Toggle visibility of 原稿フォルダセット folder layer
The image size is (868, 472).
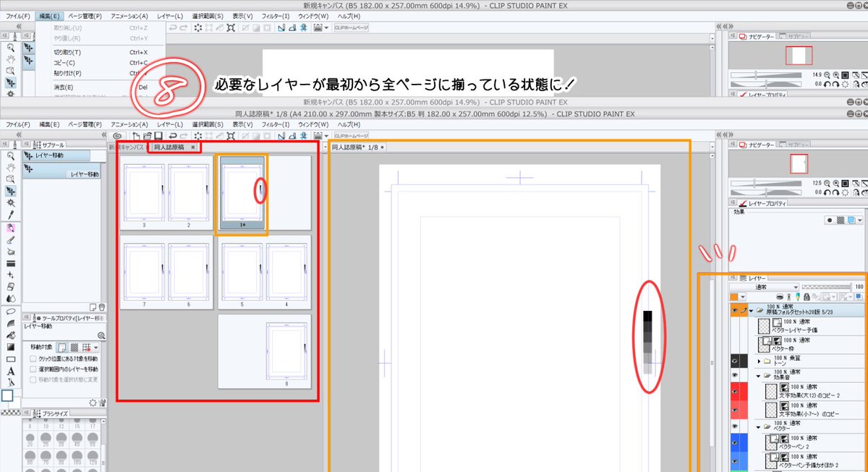pos(735,311)
